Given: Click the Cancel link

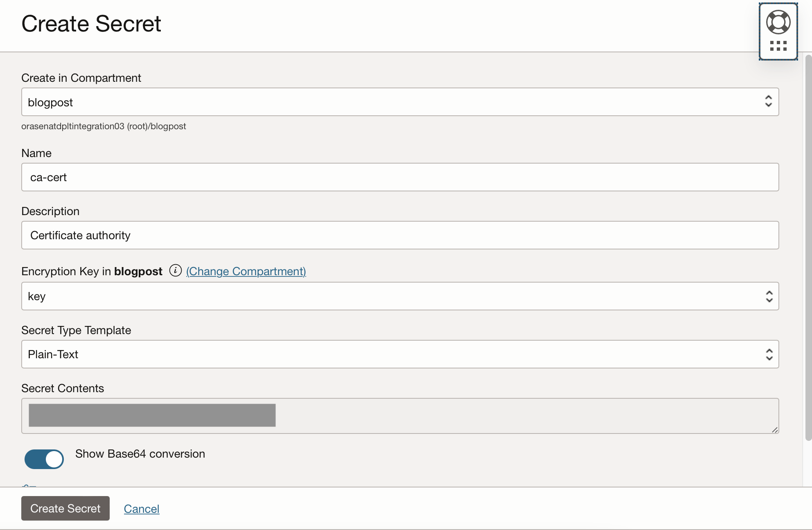Looking at the screenshot, I should point(142,509).
